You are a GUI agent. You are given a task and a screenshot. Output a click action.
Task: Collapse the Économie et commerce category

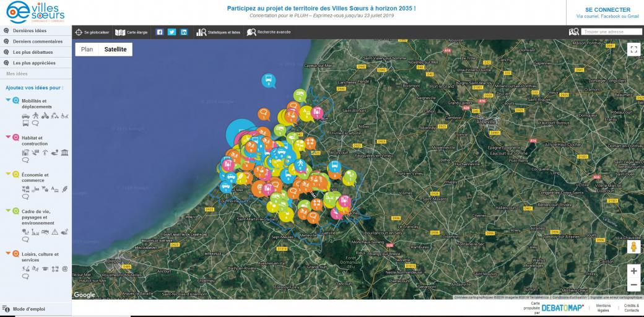[8, 174]
